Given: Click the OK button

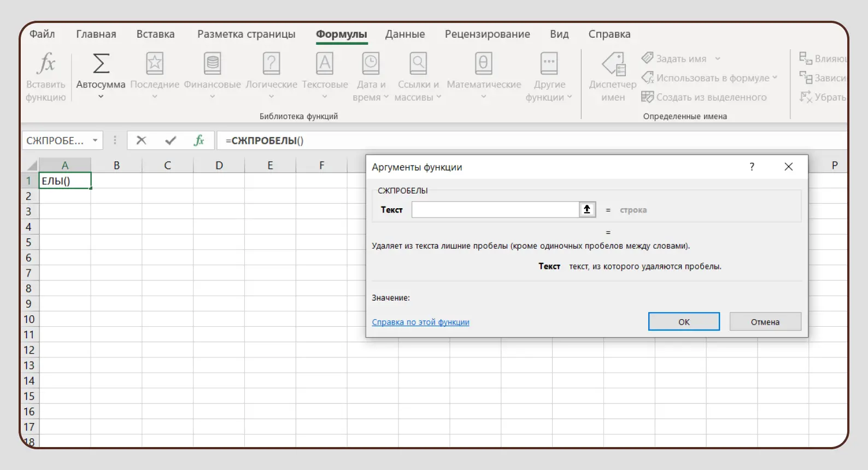Looking at the screenshot, I should click(684, 322).
